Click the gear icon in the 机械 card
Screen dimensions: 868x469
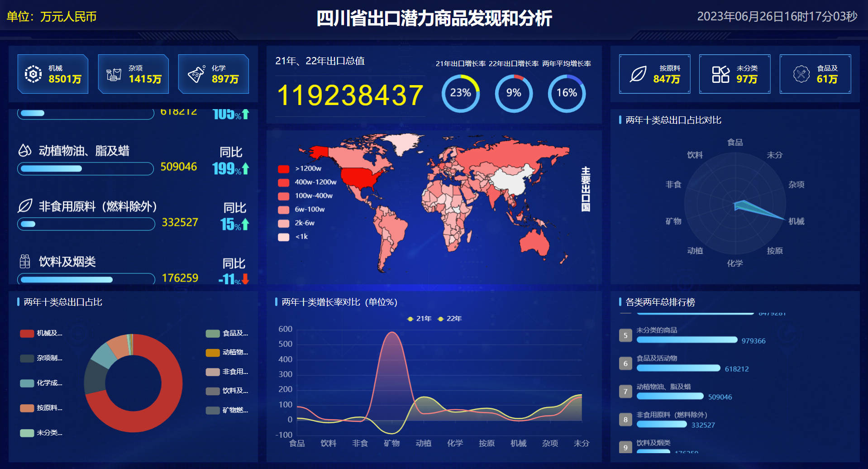(x=33, y=74)
